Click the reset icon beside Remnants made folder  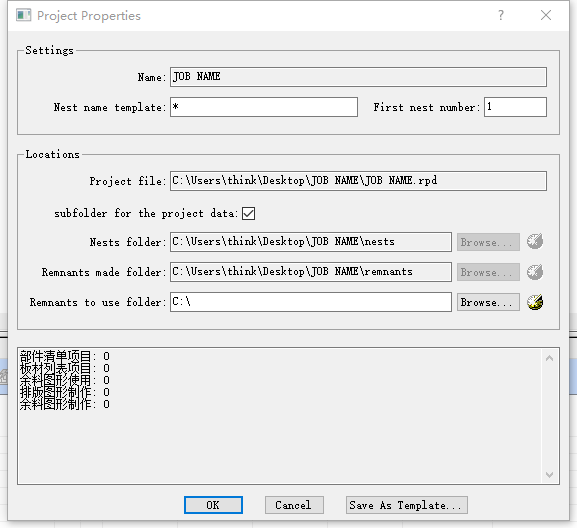coord(535,272)
